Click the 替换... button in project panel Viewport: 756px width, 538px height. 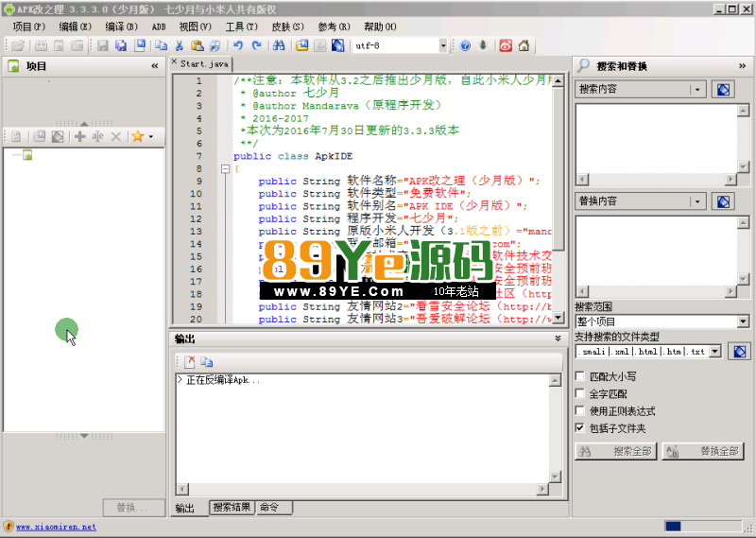coord(132,508)
